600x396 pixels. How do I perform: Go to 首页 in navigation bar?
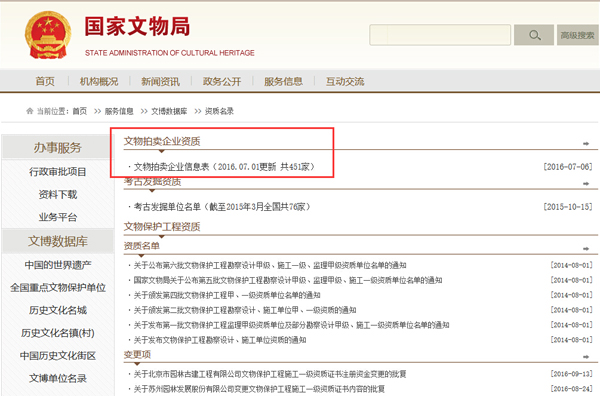(45, 81)
